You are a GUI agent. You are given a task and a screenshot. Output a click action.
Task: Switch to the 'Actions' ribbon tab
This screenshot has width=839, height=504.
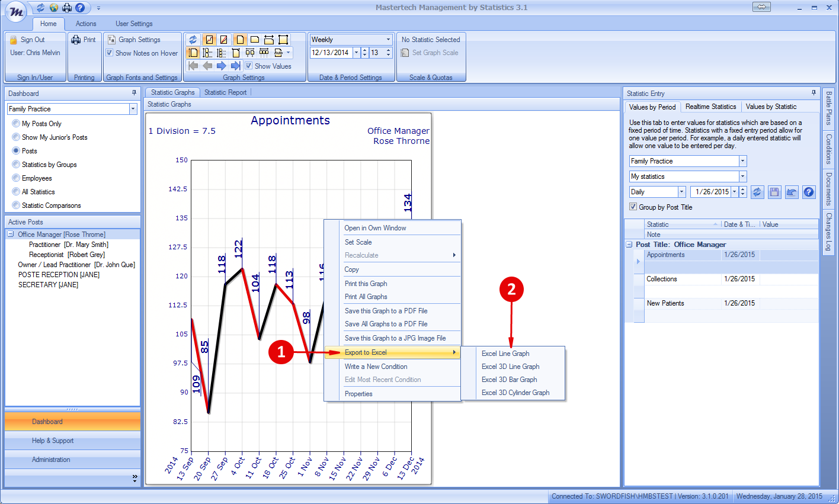pos(86,24)
